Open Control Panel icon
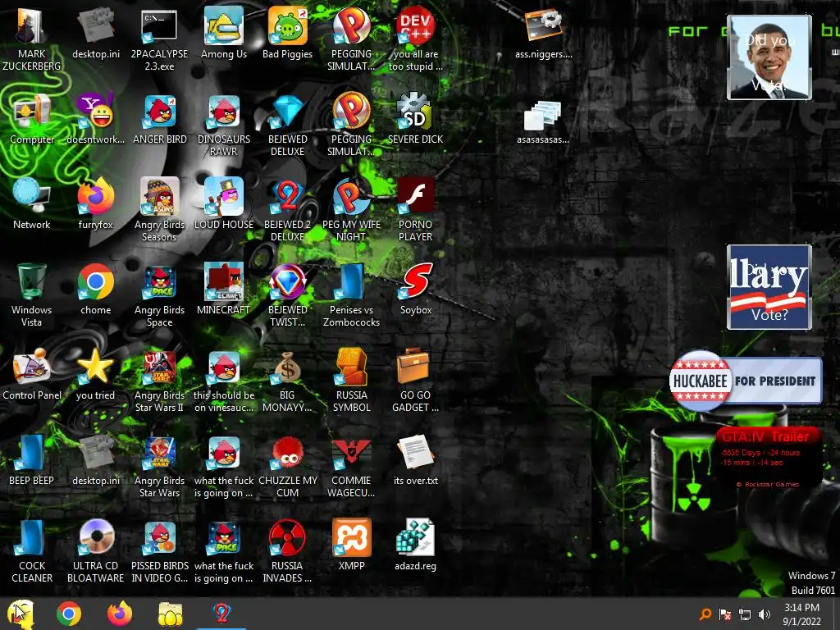840x630 pixels. (32, 374)
